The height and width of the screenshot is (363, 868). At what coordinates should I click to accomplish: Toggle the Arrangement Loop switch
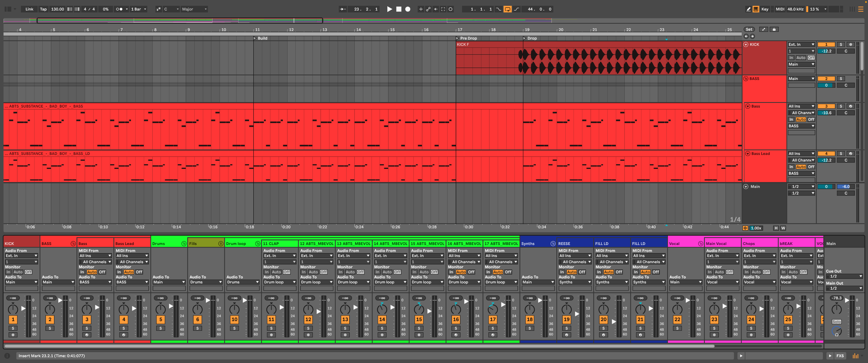pos(507,9)
